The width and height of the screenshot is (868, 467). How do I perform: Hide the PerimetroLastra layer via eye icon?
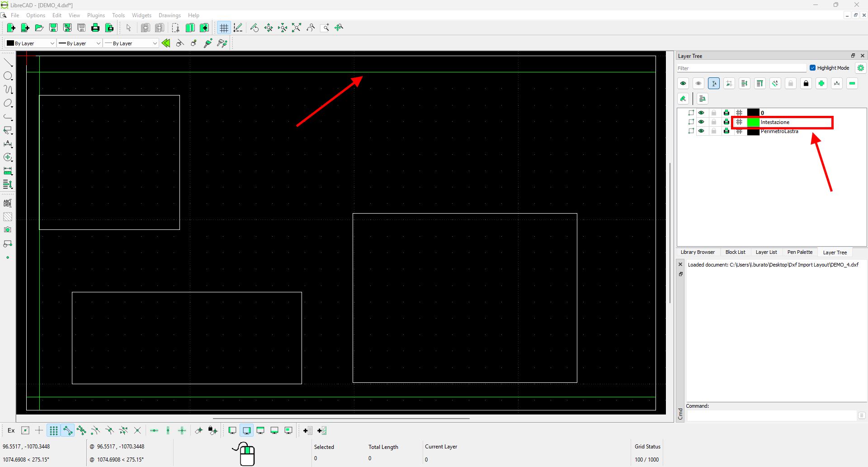pyautogui.click(x=701, y=131)
